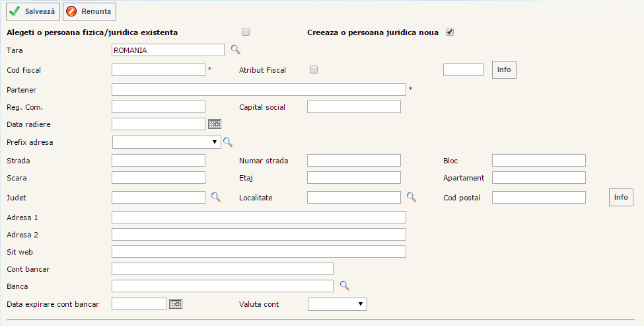Click into the Partener text field

(x=258, y=89)
